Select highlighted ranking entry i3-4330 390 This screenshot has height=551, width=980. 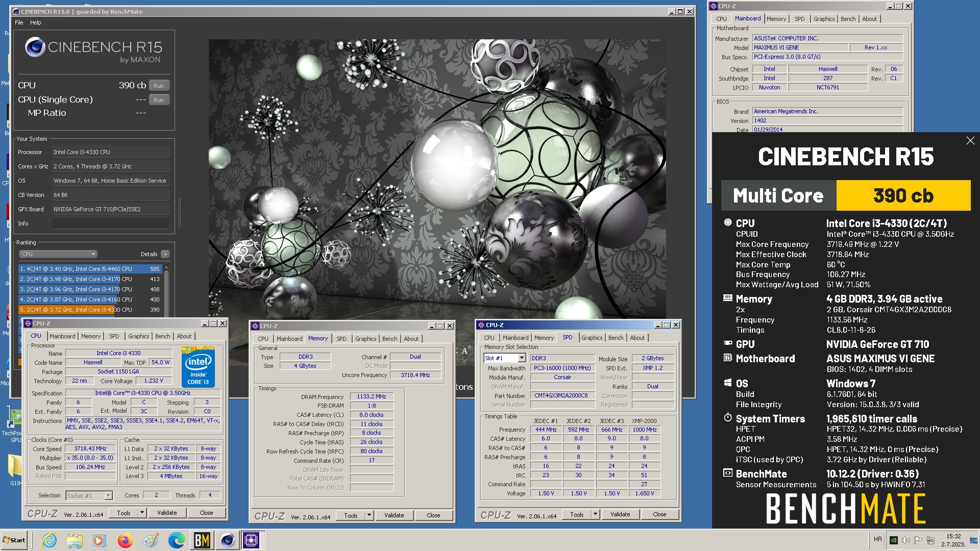coord(90,310)
